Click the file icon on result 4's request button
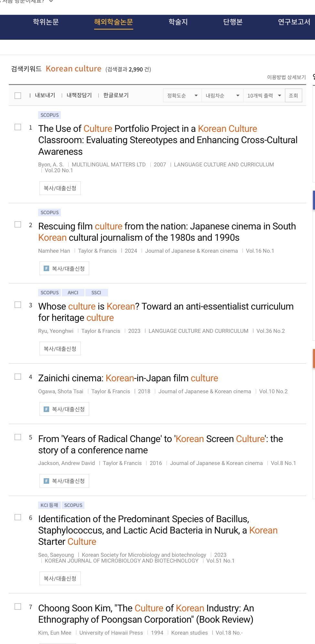This screenshot has width=315, height=644. point(46,409)
